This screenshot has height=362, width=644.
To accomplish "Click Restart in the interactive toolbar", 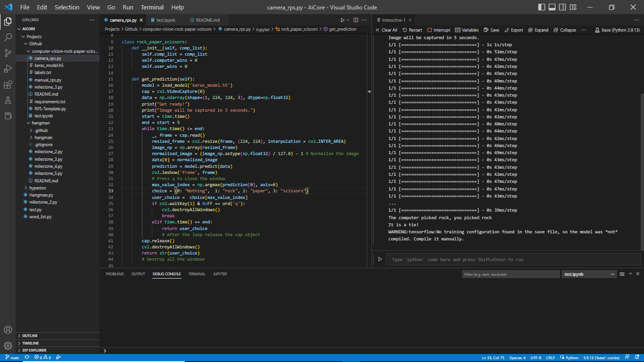I will pyautogui.click(x=412, y=30).
